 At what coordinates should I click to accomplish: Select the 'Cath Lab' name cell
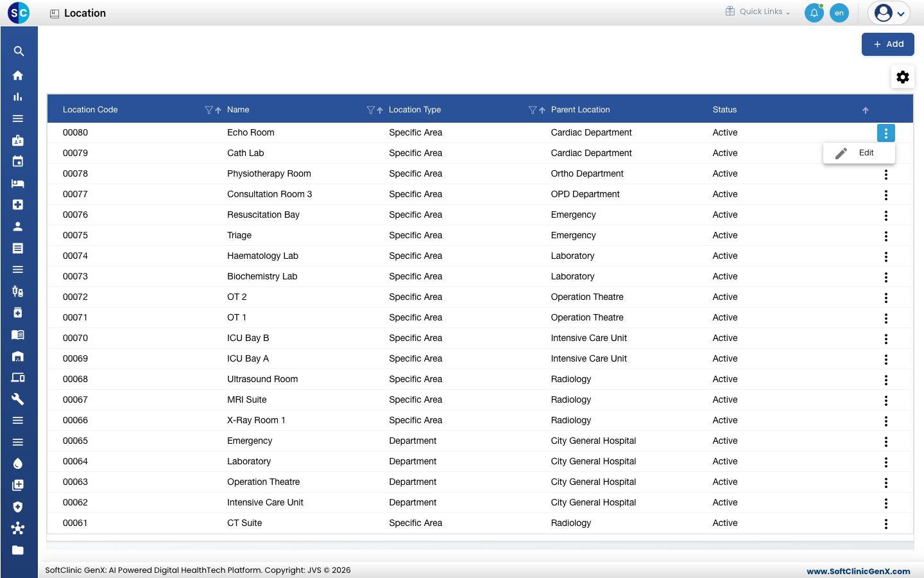(245, 153)
